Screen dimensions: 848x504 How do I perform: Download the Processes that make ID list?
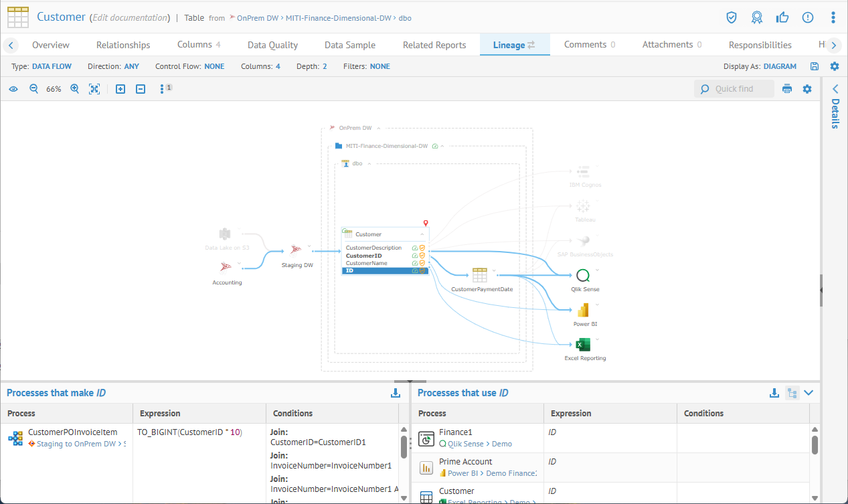click(396, 393)
